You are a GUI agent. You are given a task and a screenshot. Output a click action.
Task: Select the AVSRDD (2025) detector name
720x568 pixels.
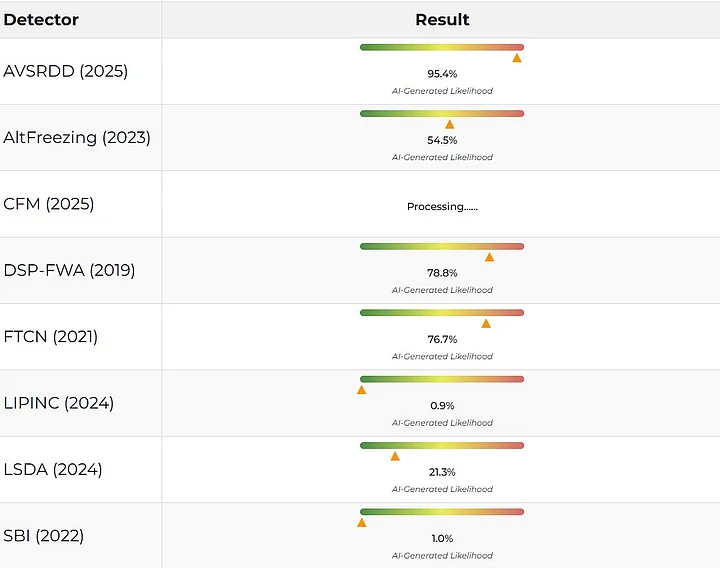pos(66,71)
